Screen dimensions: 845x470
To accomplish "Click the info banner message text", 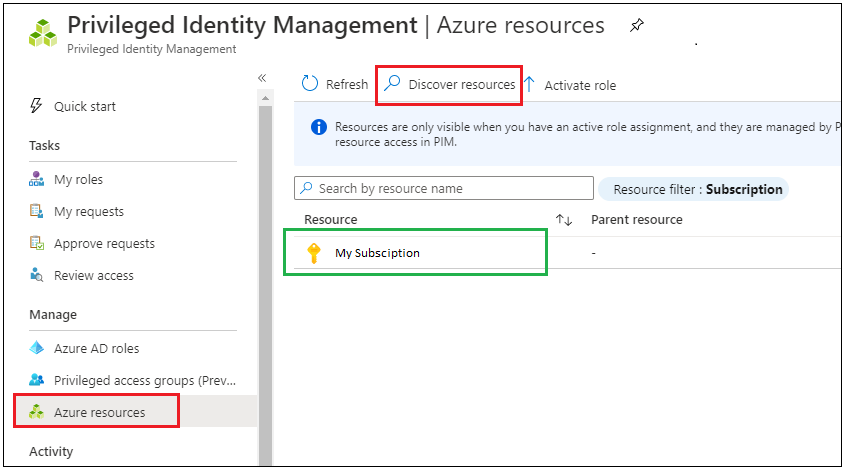I will click(587, 134).
